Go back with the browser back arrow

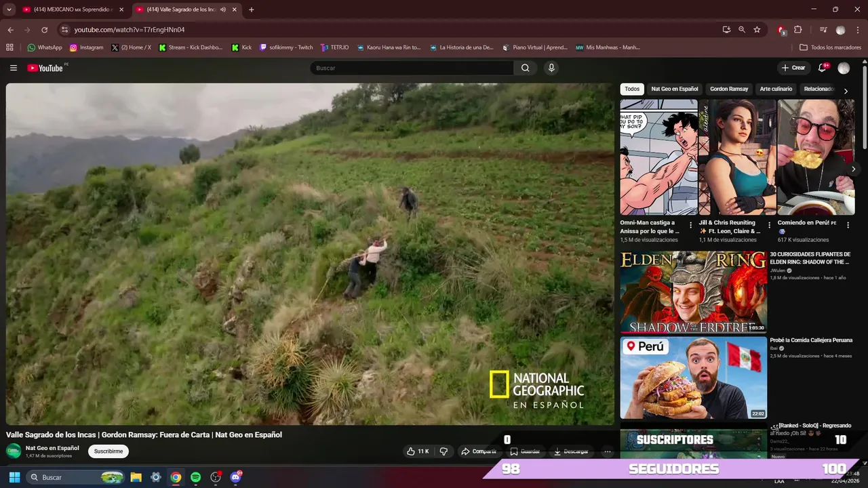10,30
